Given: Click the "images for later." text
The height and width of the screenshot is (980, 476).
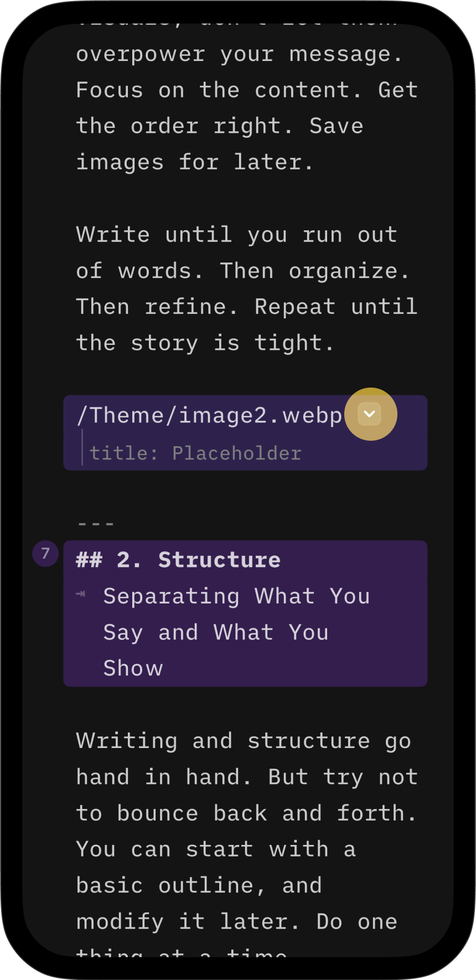Looking at the screenshot, I should coord(194,162).
